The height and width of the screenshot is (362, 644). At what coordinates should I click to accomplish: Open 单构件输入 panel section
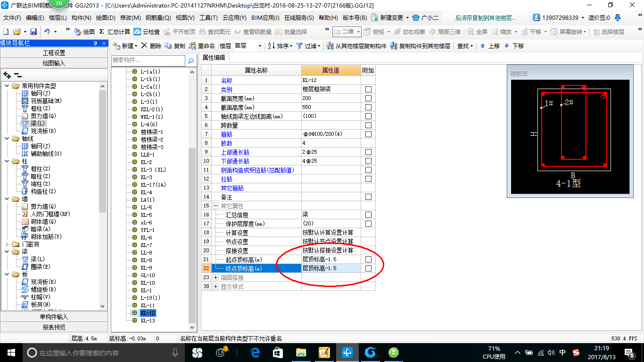54,317
